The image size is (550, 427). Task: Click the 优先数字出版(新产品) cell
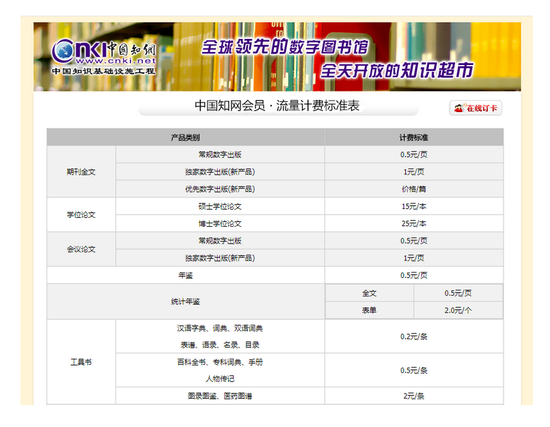click(220, 189)
